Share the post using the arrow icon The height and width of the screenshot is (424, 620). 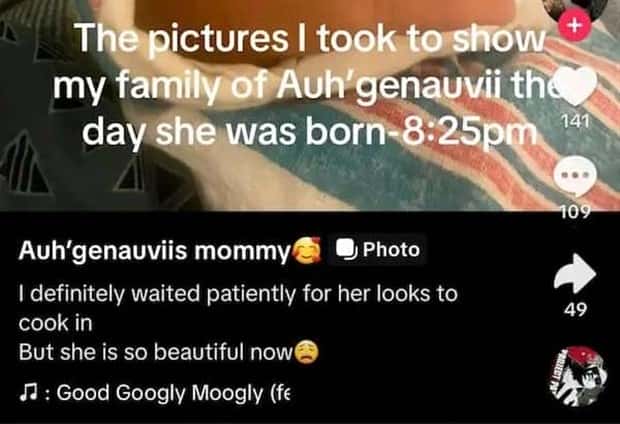pyautogui.click(x=575, y=273)
